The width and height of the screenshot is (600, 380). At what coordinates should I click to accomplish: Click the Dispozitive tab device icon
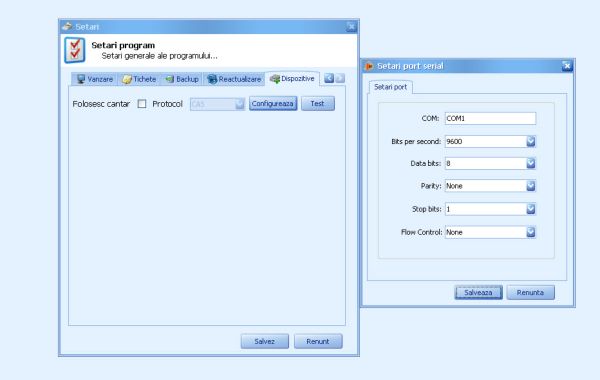(x=275, y=79)
